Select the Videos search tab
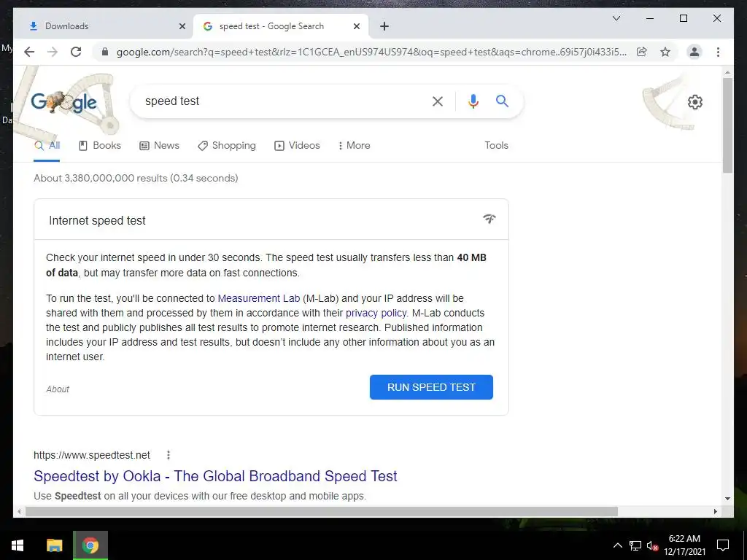 click(297, 145)
